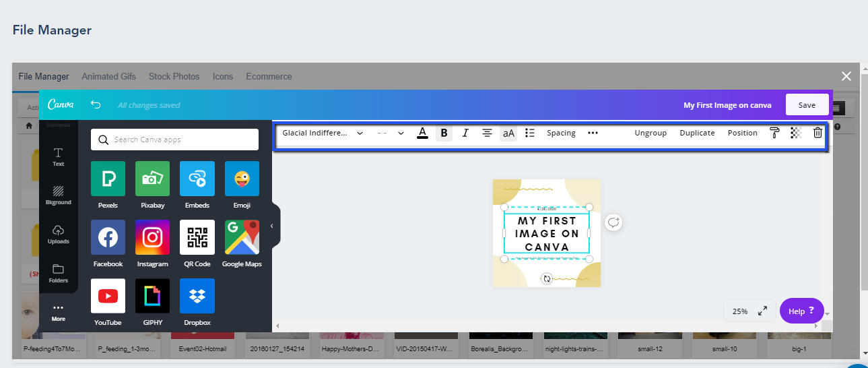
Task: Open the three-dot more options menu
Action: coord(593,133)
